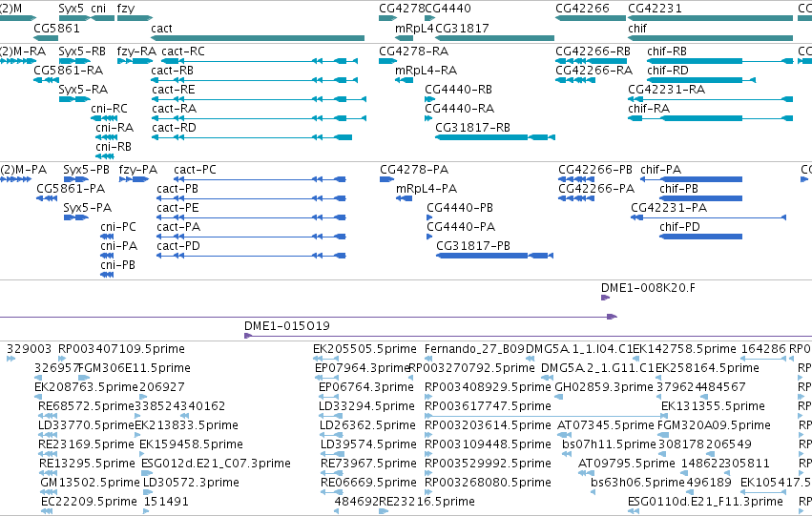Click the CG42231-RA transcript label
The image size is (812, 516).
click(x=666, y=90)
